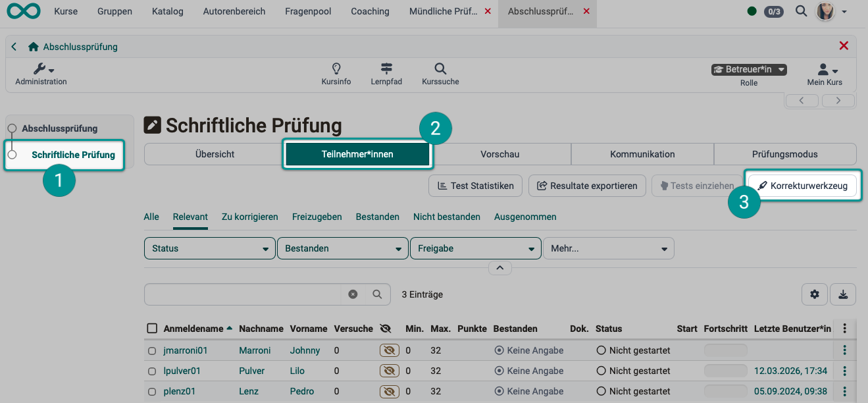Screen dimensions: 868x403
Task: Select the Alle filter tab
Action: pos(151,217)
